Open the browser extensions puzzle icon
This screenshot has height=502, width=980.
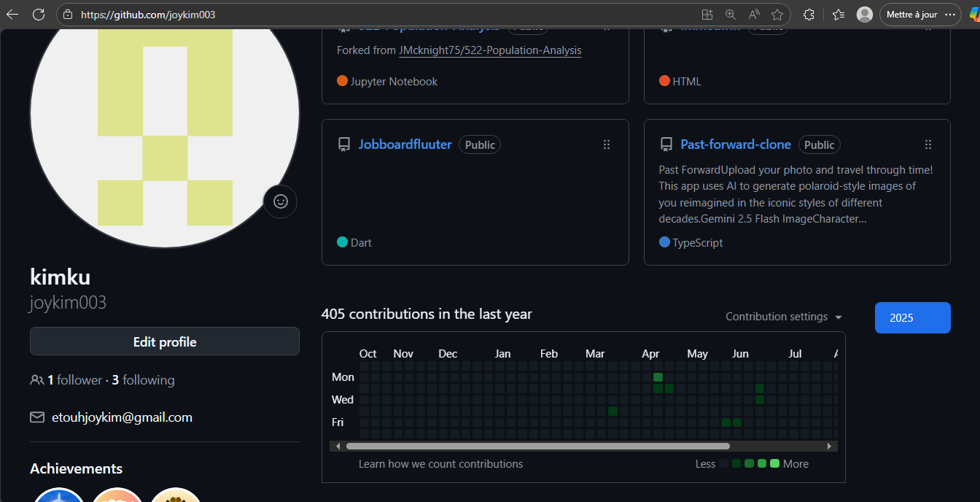(x=809, y=15)
